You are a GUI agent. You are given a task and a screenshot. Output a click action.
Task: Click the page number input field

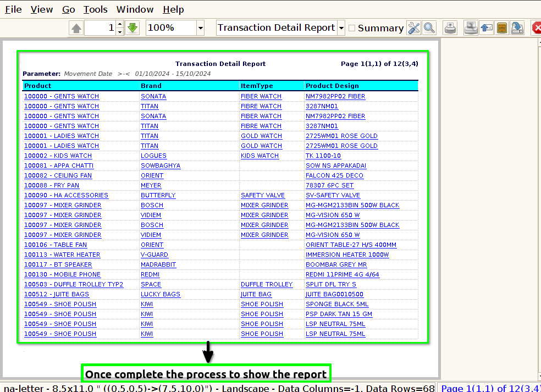coord(100,28)
